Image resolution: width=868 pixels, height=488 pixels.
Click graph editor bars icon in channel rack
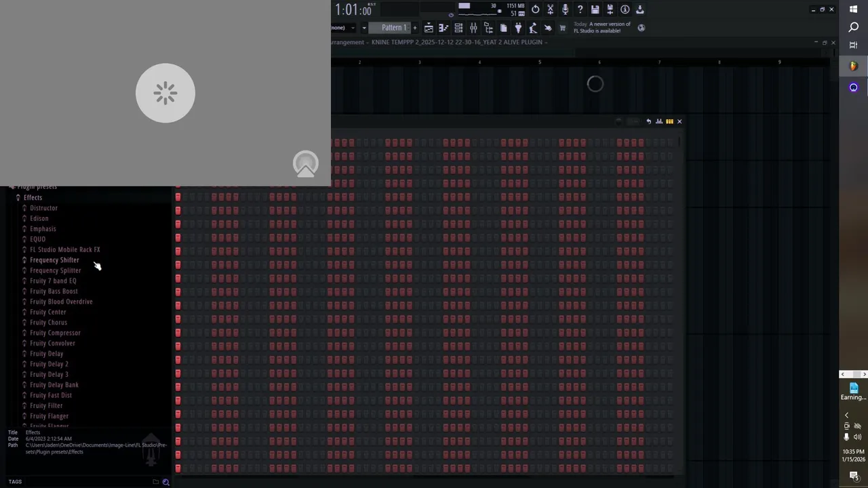click(659, 121)
